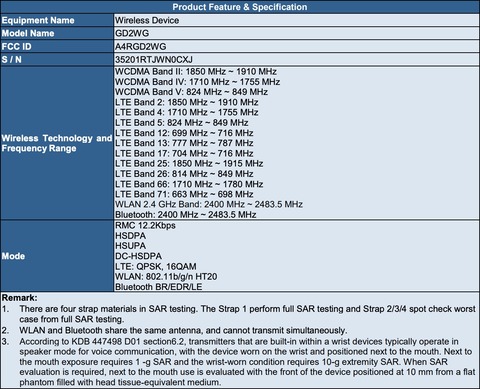Select the 'Product Feature & Specification' header
This screenshot has width=480, height=389.
(x=240, y=7)
